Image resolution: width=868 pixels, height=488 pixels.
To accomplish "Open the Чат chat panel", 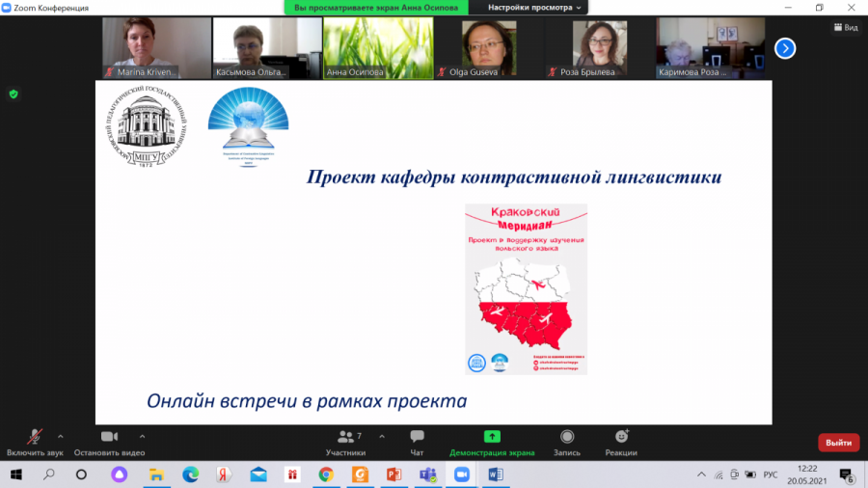I will pyautogui.click(x=417, y=441).
